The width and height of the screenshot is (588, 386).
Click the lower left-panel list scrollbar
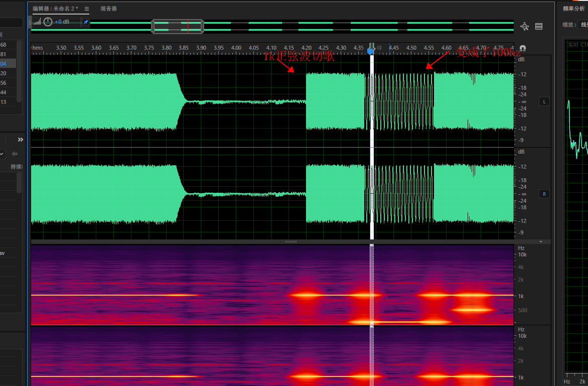(x=19, y=183)
